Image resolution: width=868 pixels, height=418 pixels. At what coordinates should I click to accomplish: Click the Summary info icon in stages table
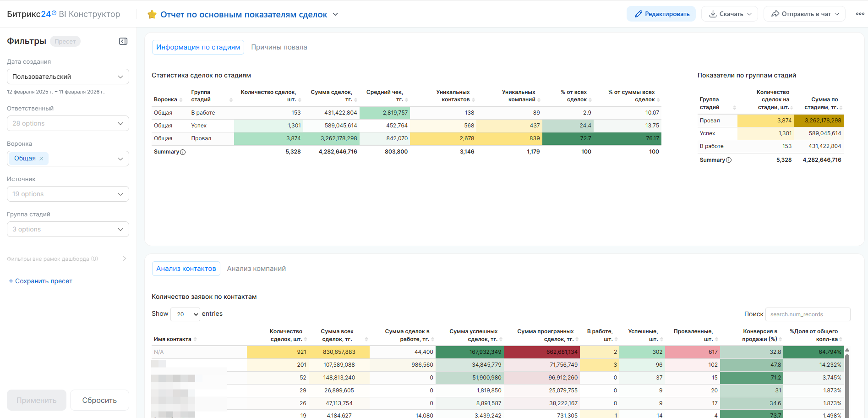pyautogui.click(x=183, y=152)
